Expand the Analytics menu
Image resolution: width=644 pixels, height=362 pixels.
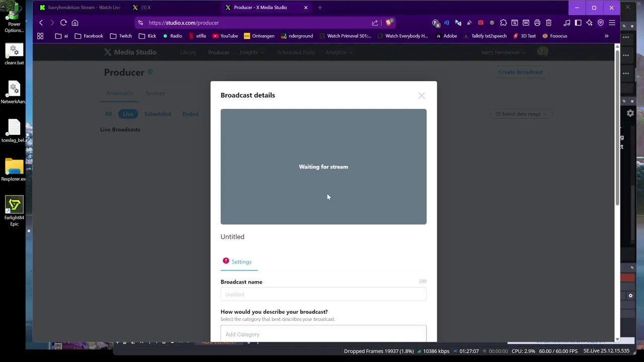[x=339, y=52]
